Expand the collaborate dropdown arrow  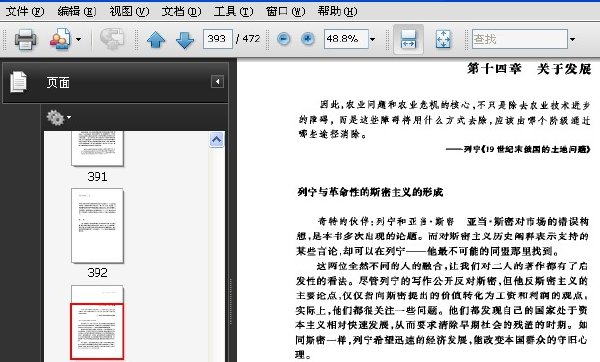[x=78, y=39]
